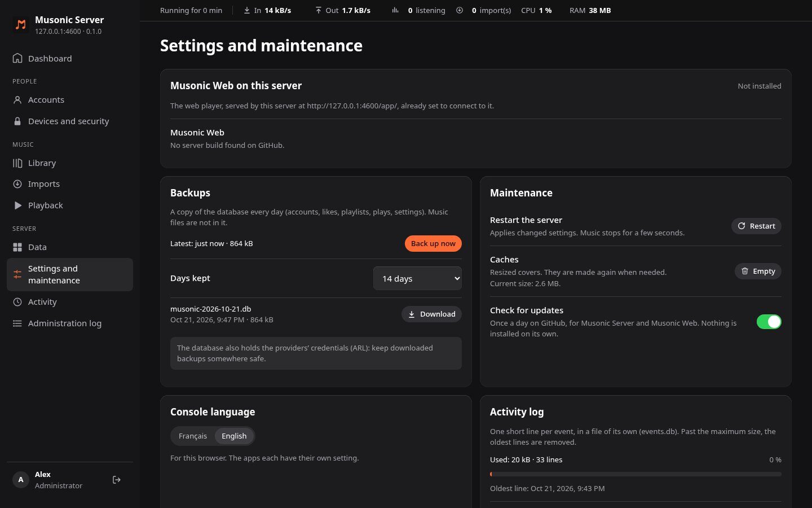
Task: Click the 'Not installed' status text
Action: [x=760, y=86]
